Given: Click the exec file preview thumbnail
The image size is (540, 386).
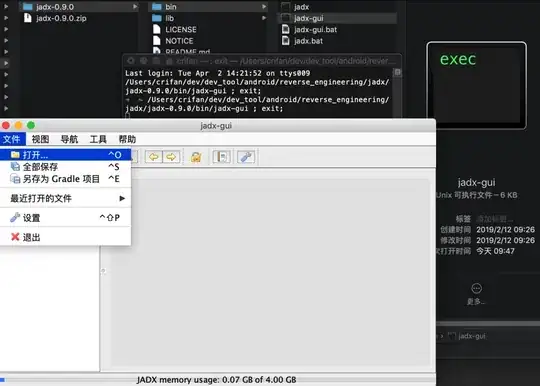Looking at the screenshot, I should pos(477,85).
